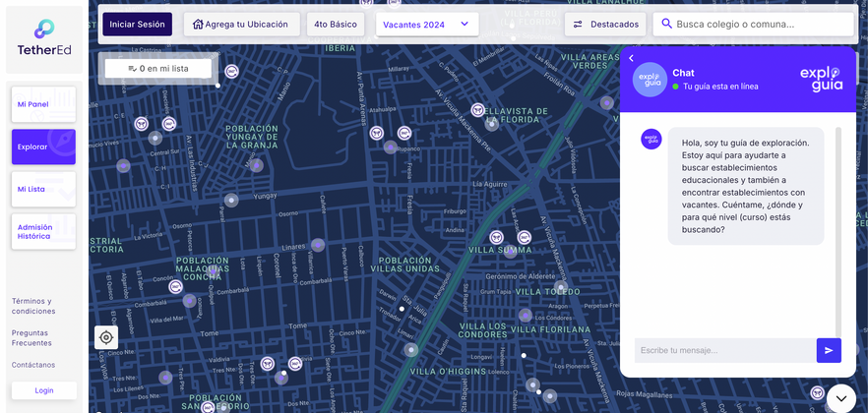The width and height of the screenshot is (868, 413).
Task: Open the Términos y condiciones link
Action: 33,306
